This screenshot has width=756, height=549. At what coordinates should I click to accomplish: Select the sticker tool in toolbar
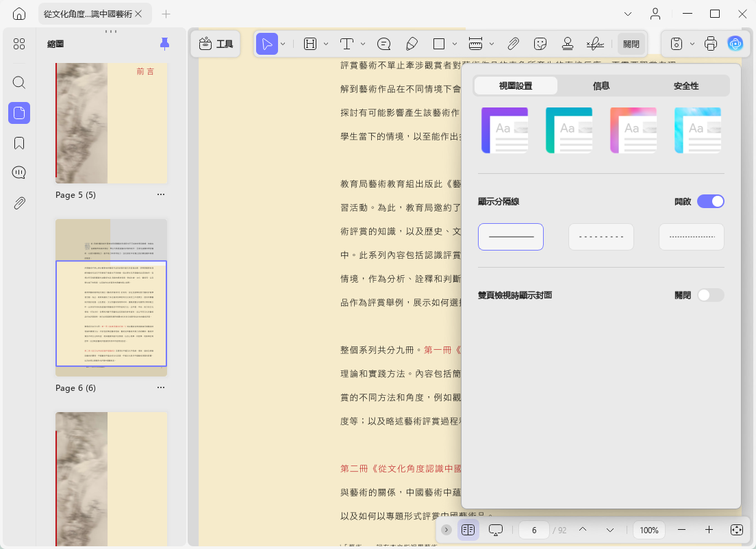(x=540, y=44)
